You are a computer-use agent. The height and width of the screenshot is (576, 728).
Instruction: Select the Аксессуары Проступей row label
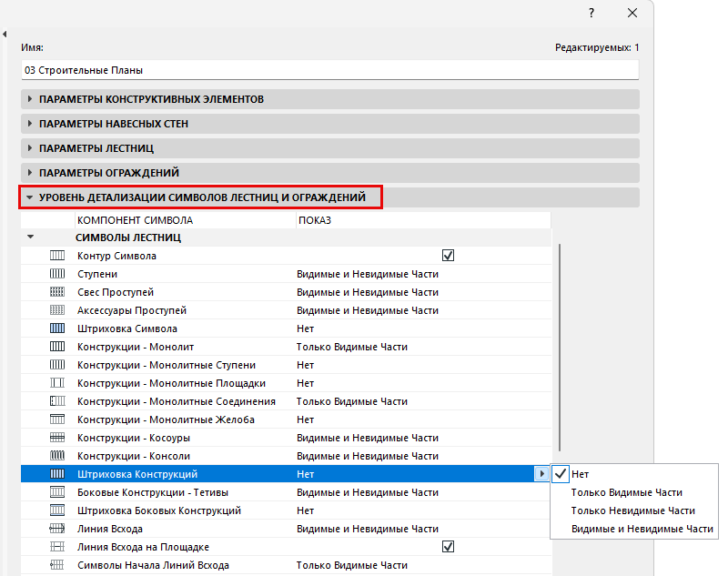pos(132,310)
